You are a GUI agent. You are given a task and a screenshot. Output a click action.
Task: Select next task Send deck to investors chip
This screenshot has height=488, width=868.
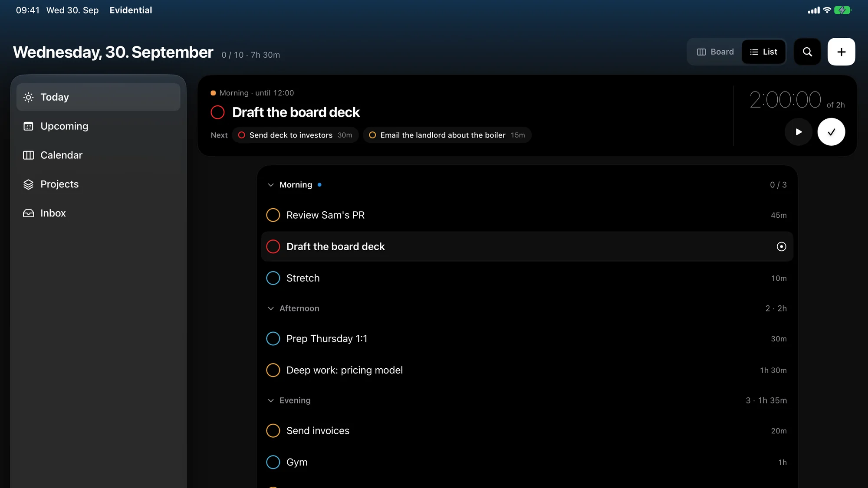(295, 135)
